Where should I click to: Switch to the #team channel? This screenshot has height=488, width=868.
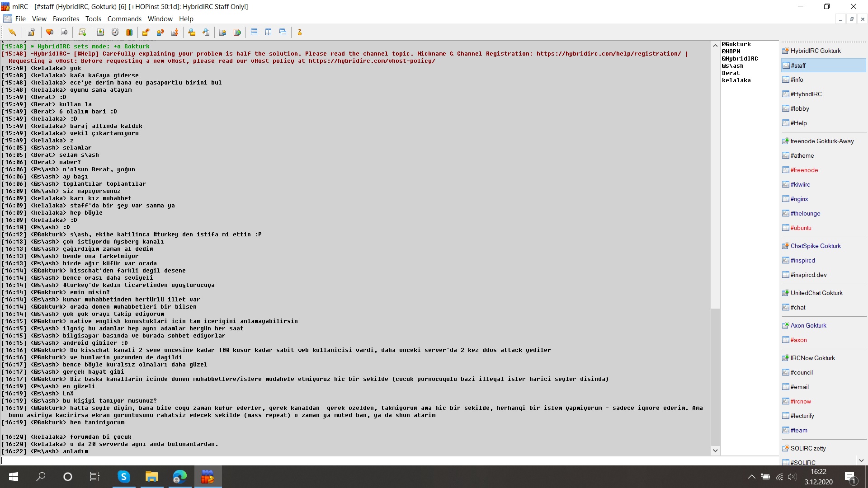coord(823,430)
